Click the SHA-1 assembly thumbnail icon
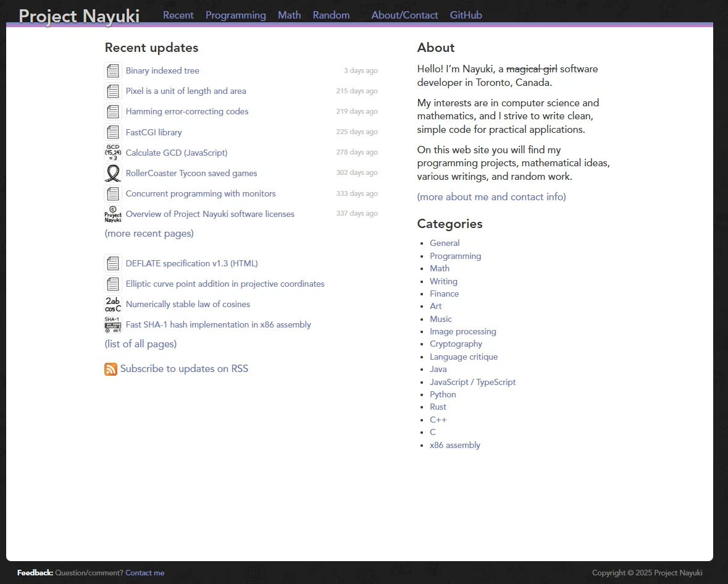 [x=112, y=324]
